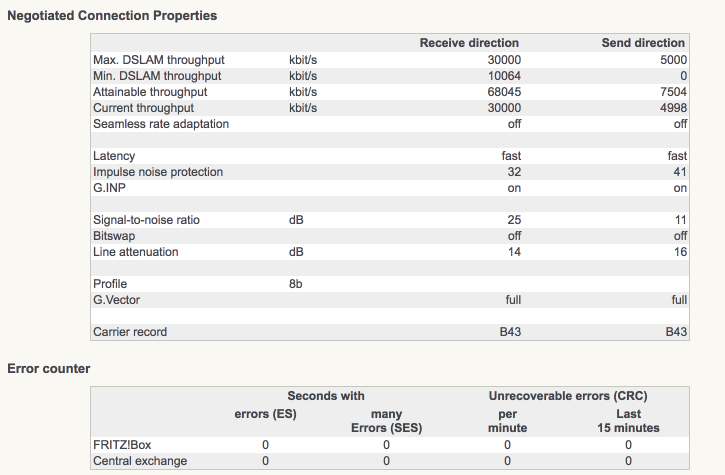Select the Latency row label
Viewport: 725px width, 475px height.
[x=114, y=156]
